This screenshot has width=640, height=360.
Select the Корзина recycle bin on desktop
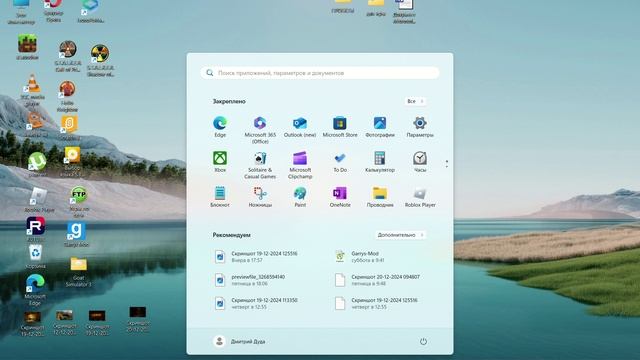(36, 257)
